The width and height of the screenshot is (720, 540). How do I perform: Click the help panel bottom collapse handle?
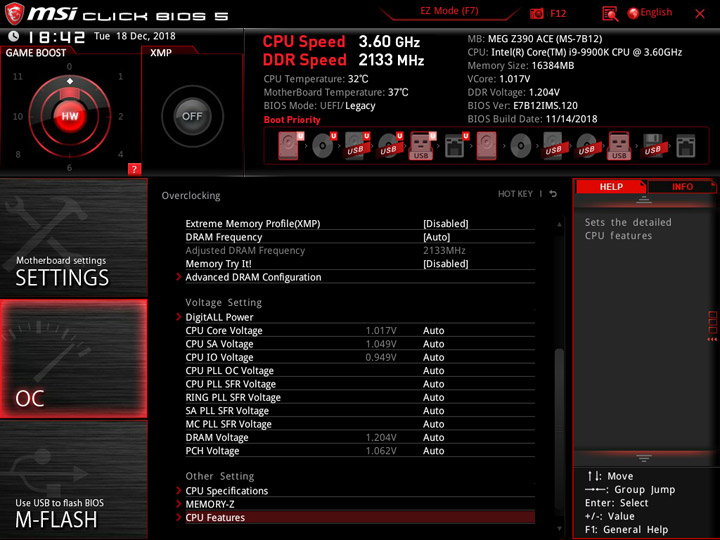click(644, 458)
